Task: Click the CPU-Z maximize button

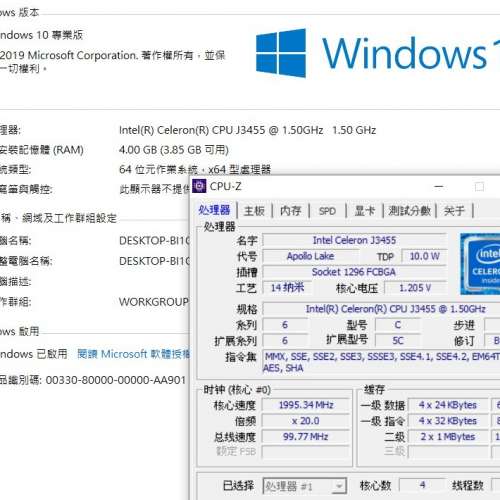Action: 479,187
